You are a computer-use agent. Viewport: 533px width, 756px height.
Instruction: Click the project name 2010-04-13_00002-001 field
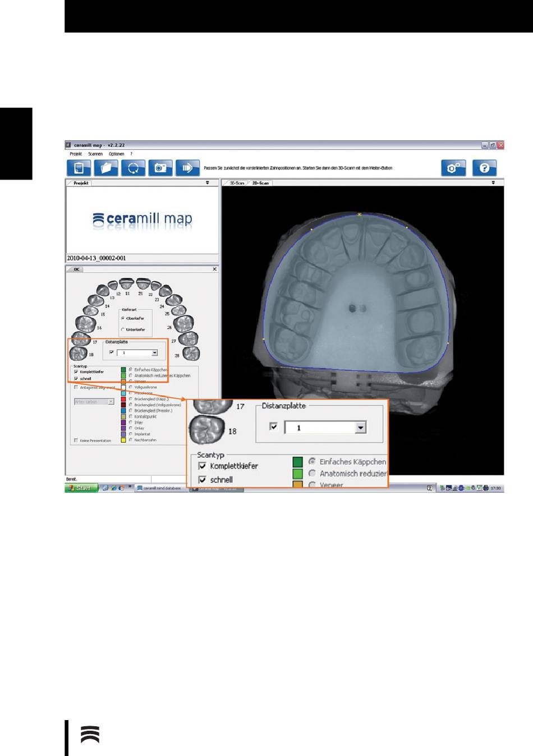pyautogui.click(x=142, y=258)
